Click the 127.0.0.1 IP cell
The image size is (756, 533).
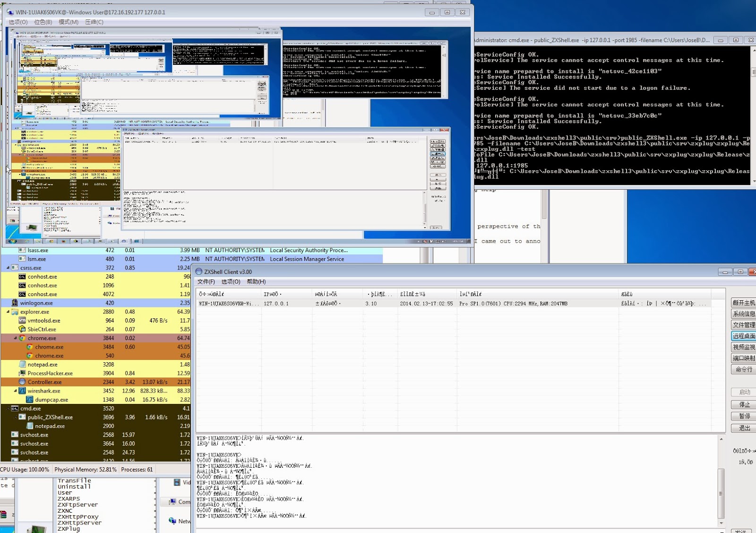tap(276, 304)
